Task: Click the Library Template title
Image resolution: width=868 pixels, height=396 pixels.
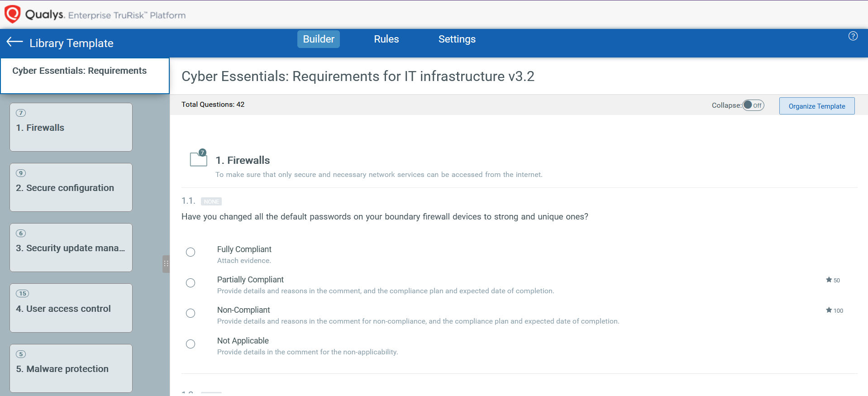Action: 72,43
